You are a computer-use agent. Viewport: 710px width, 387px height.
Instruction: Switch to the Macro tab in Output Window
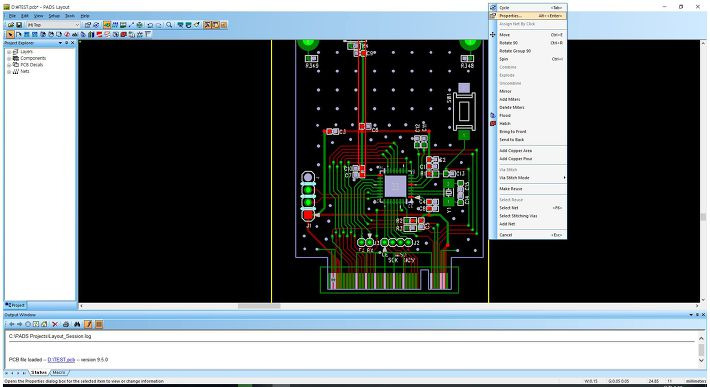click(x=59, y=373)
